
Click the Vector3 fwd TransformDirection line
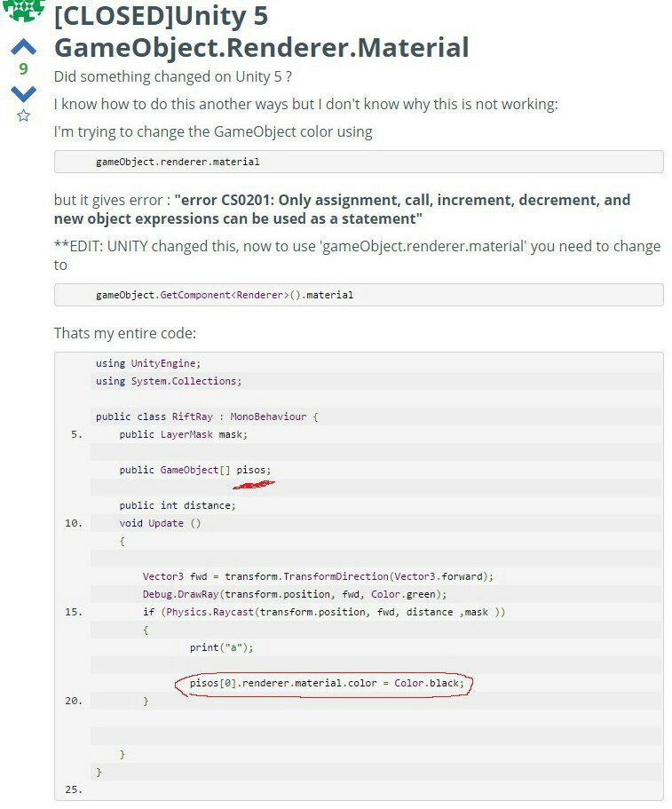point(318,576)
